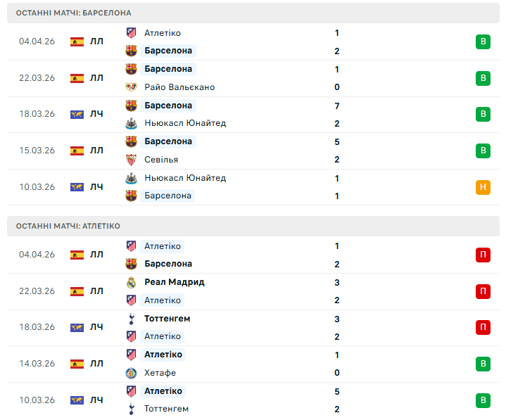The width and height of the screenshot is (506, 420).
Task: Click ЛЛ league label of the 22.03.26 Real Madrid match
Action: [x=96, y=291]
